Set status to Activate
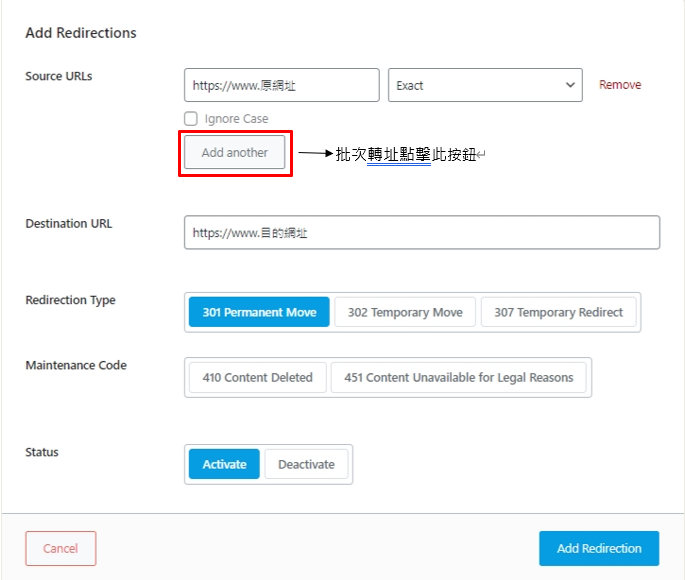Viewport: 685px width, 580px height. click(x=224, y=464)
